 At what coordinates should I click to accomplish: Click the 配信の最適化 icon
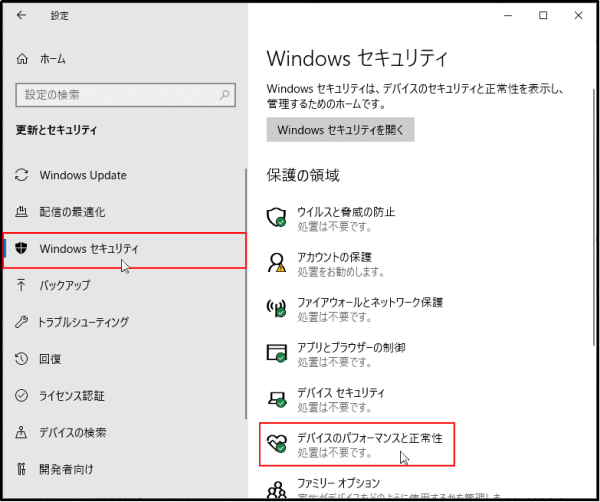21,212
